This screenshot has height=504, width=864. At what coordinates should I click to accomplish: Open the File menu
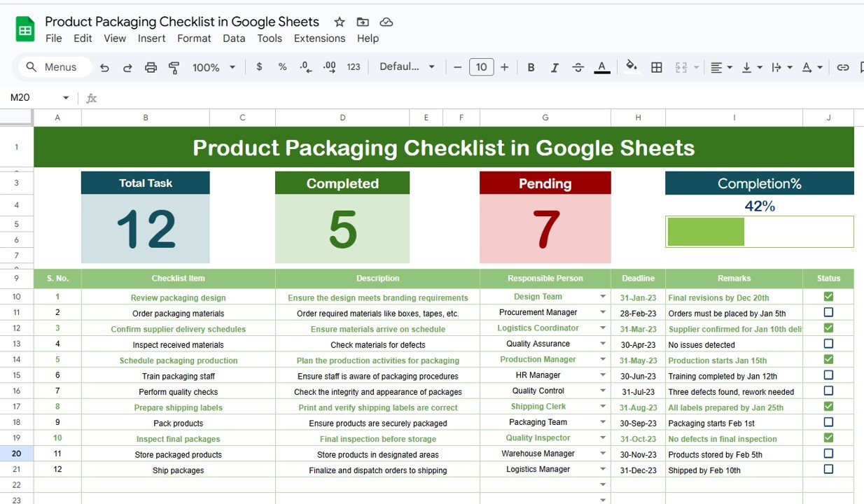coord(54,38)
